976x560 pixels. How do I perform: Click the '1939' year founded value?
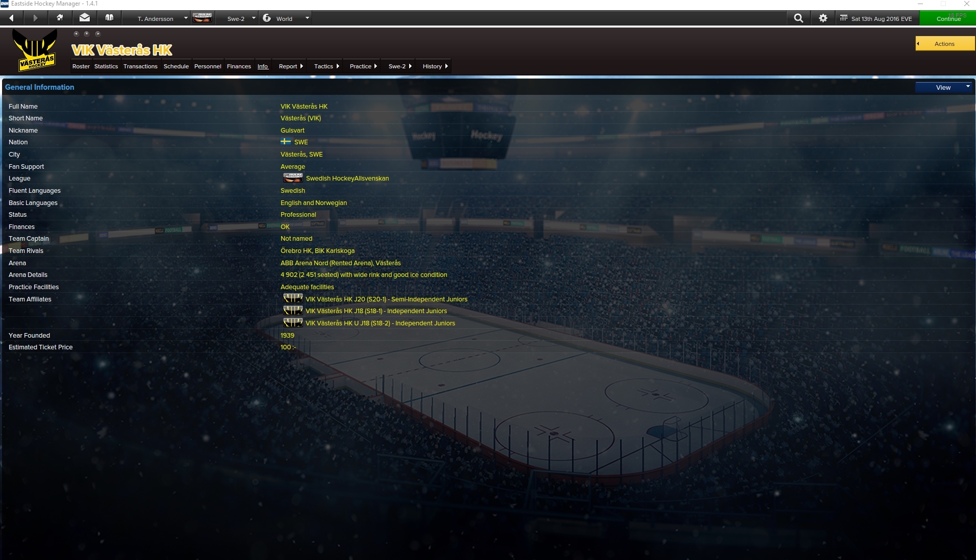pos(287,335)
